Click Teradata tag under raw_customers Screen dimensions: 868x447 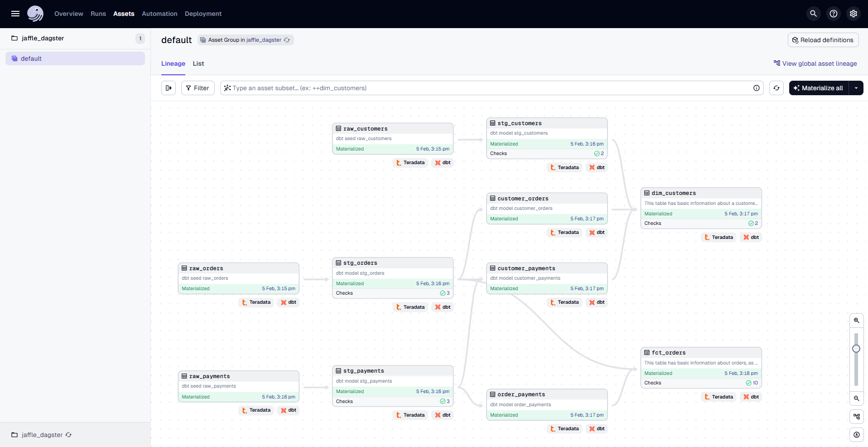[410, 163]
